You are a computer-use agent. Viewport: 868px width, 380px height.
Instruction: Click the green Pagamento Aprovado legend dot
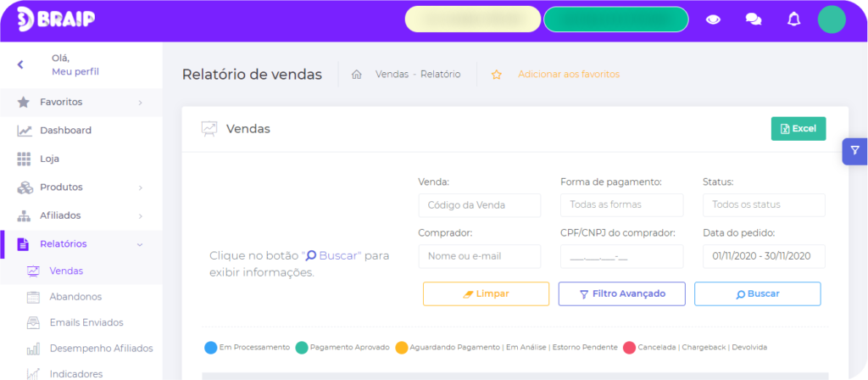(x=302, y=348)
